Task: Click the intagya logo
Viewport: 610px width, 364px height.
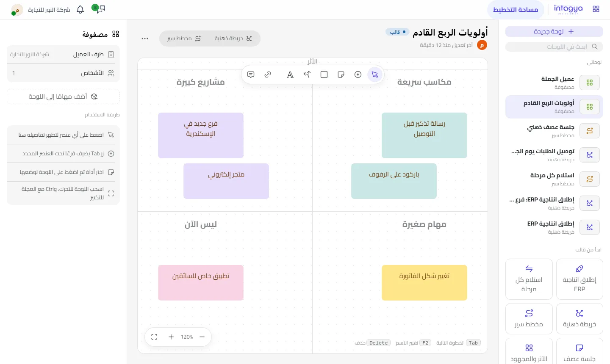Action: point(568,9)
